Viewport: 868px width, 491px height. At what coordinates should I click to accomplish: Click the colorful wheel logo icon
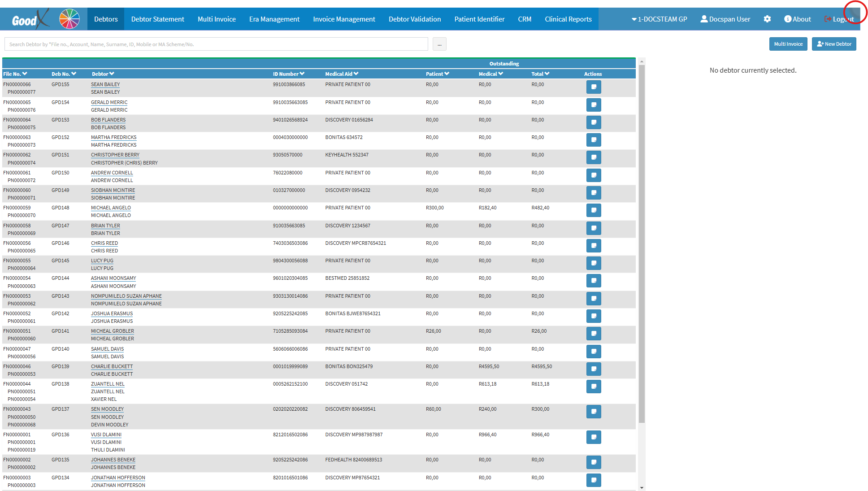click(x=69, y=19)
